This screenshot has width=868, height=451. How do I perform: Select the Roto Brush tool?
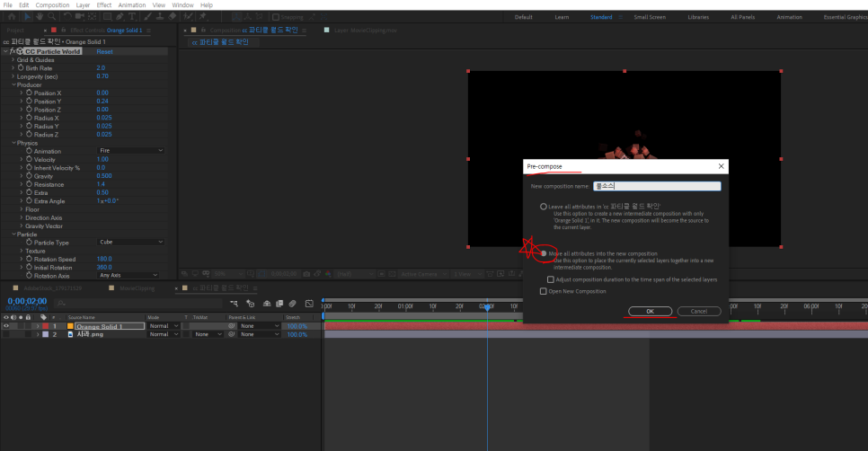point(188,17)
